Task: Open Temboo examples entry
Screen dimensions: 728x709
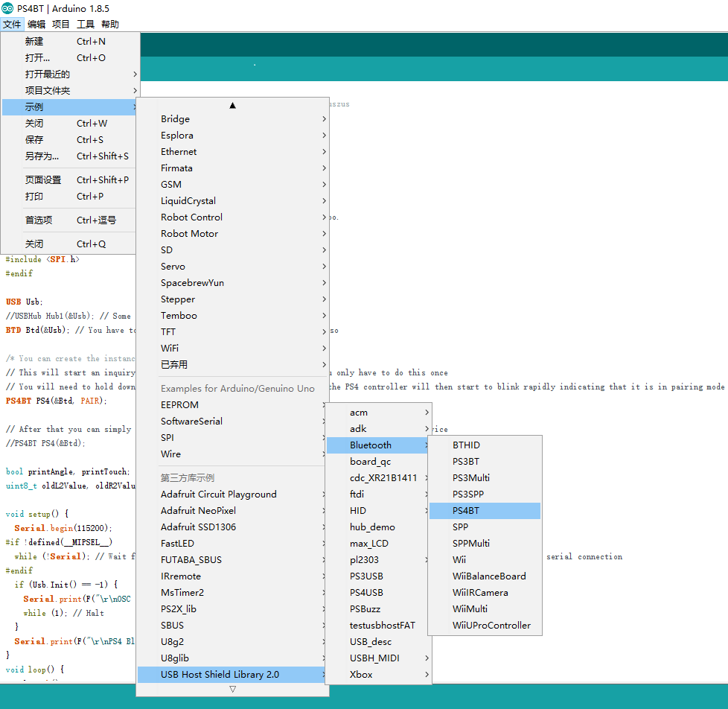Action: 232,316
